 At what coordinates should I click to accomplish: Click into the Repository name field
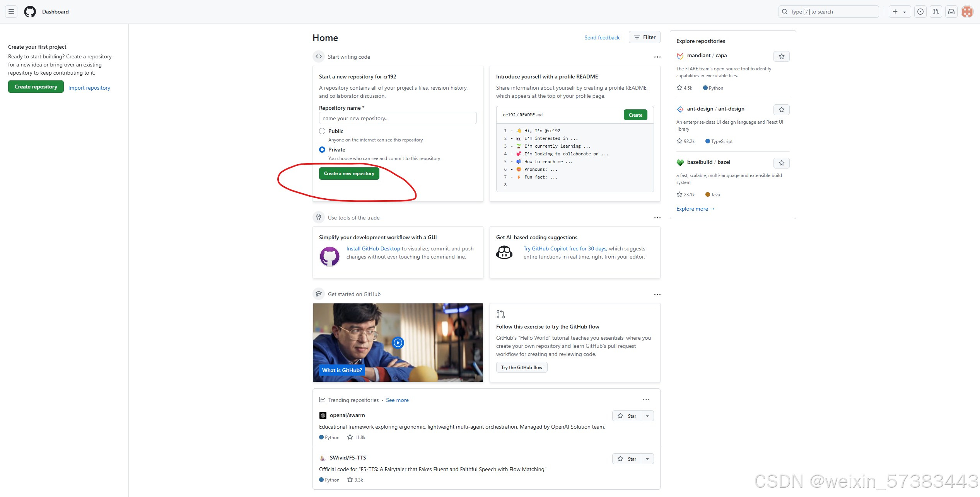pos(398,118)
